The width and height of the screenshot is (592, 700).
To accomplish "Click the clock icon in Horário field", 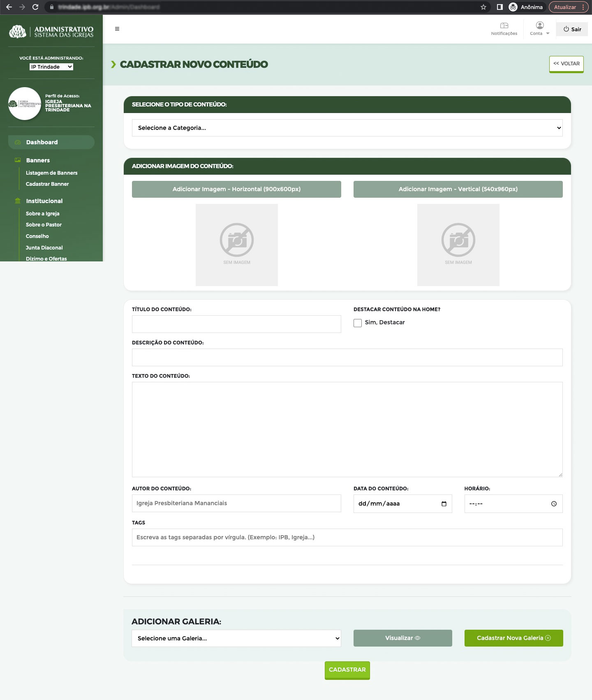I will [554, 504].
